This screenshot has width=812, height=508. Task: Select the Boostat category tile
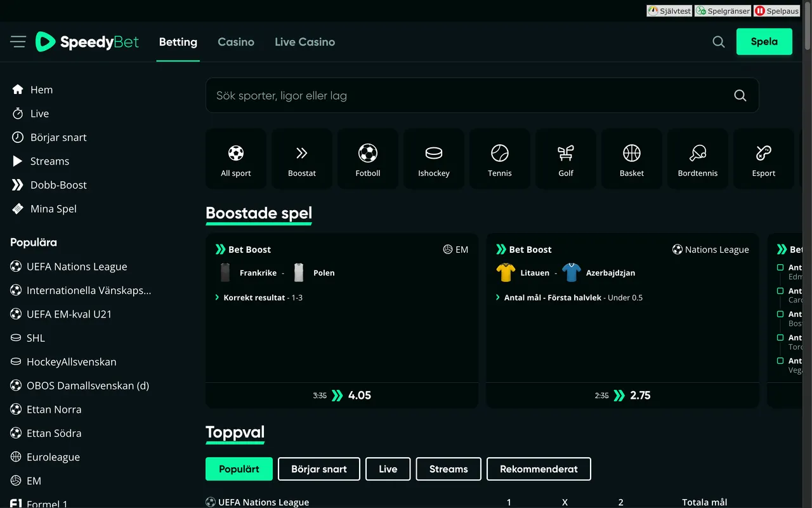click(x=302, y=159)
